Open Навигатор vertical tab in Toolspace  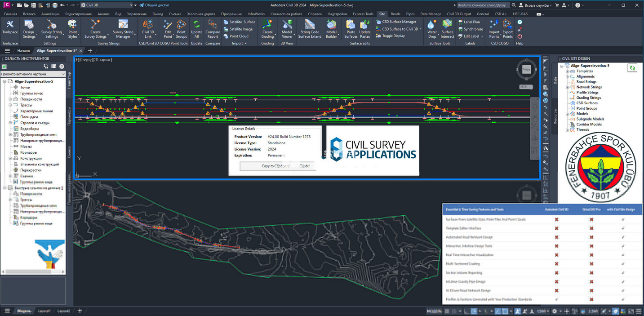tap(69, 80)
